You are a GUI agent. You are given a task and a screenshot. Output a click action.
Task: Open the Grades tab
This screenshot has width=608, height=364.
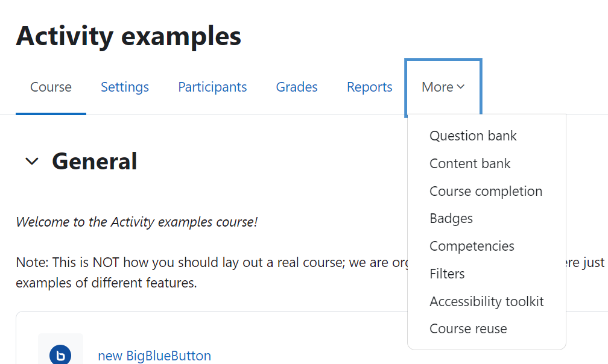[x=297, y=87]
